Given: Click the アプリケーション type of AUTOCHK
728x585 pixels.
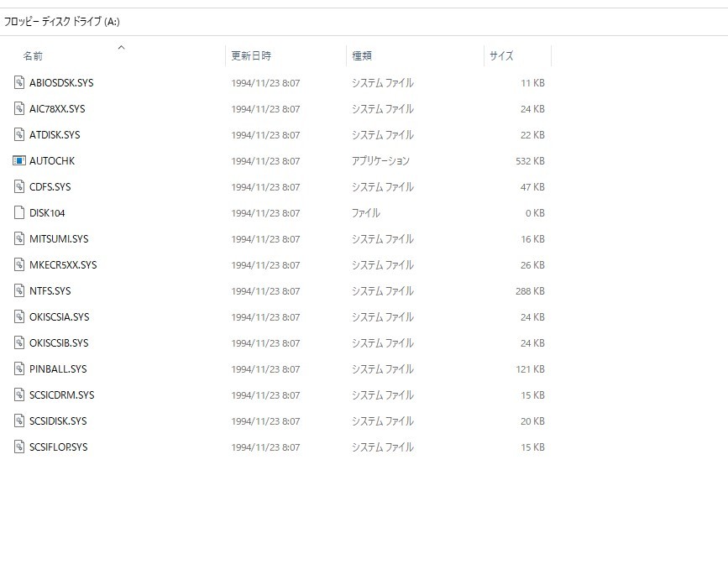Looking at the screenshot, I should point(380,160).
